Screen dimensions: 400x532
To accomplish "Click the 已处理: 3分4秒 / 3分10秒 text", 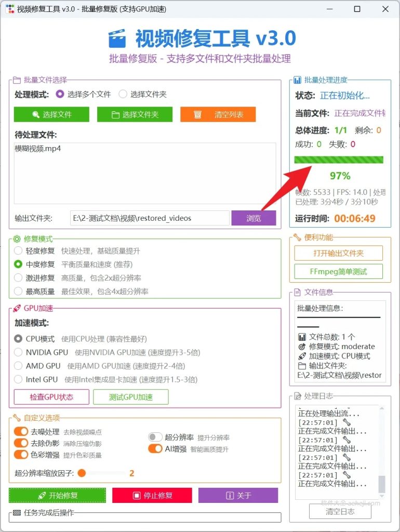I will click(x=337, y=202).
